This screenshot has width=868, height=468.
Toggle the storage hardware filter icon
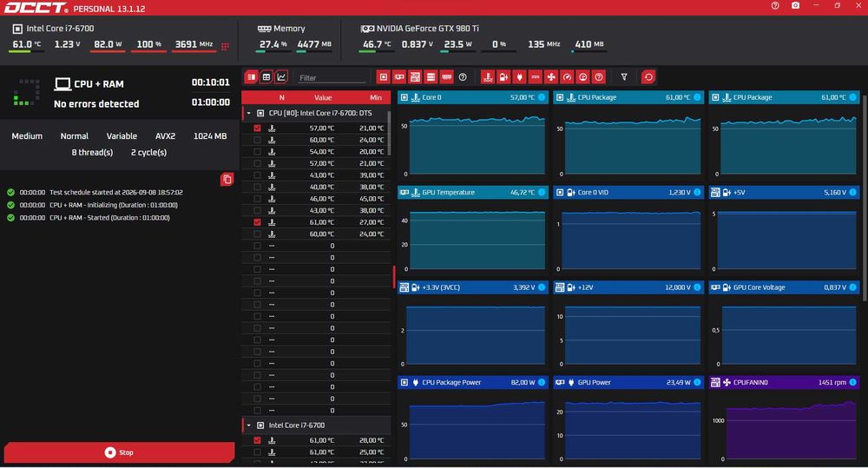[431, 77]
